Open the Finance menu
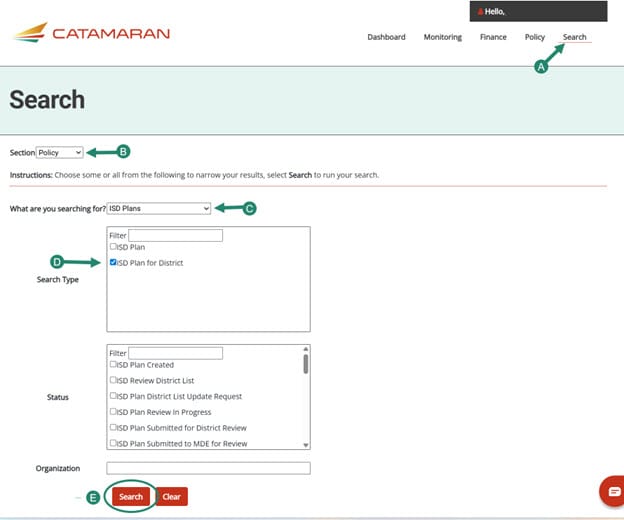 click(x=493, y=37)
